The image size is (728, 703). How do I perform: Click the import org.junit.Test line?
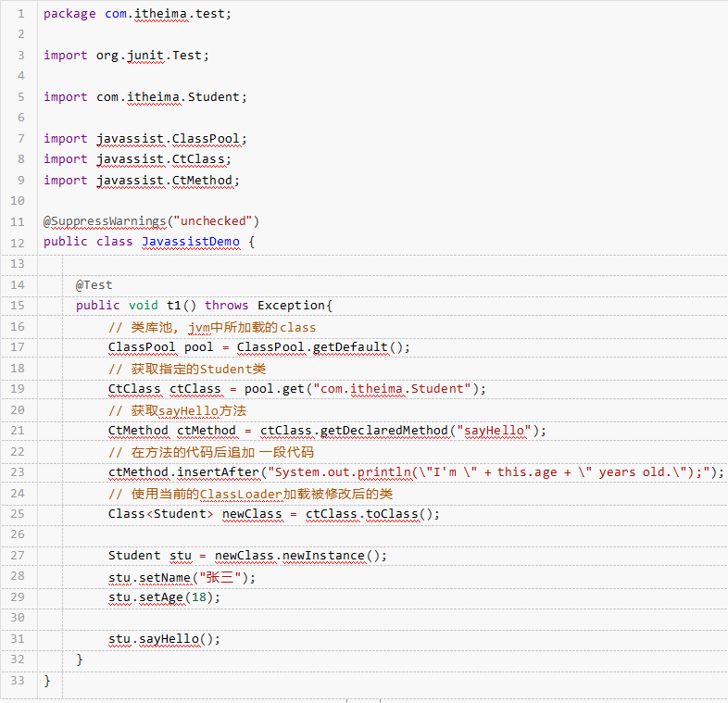pyautogui.click(x=126, y=56)
